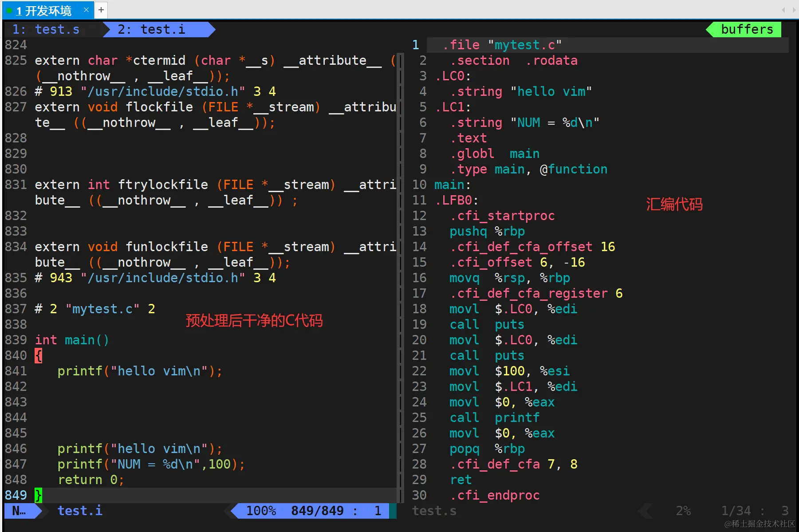Image resolution: width=799 pixels, height=532 pixels.
Task: Click the '.globl main' line
Action: (495, 154)
